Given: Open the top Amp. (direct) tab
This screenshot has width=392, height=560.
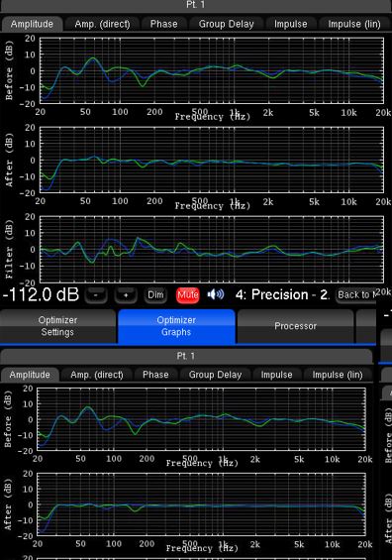Looking at the screenshot, I should (x=102, y=24).
